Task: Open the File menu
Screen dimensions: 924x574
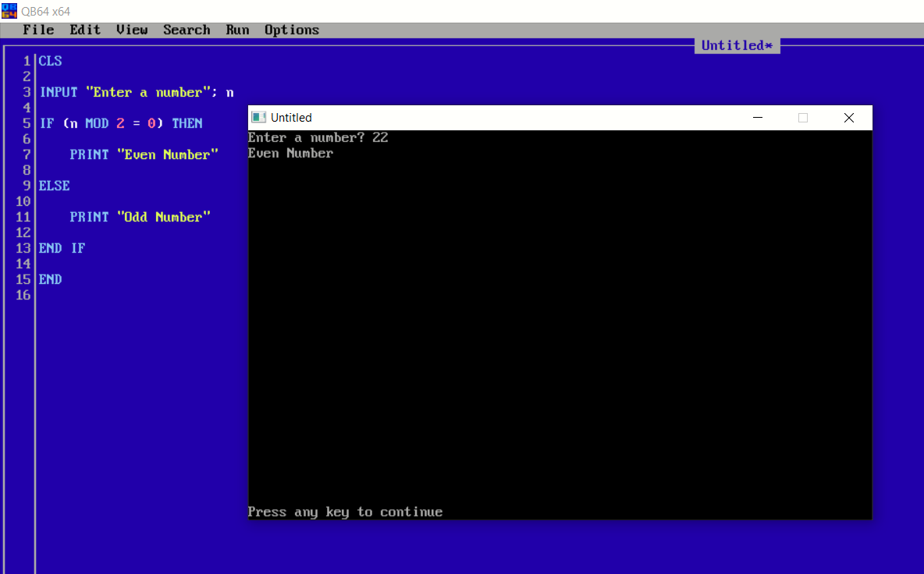Action: [38, 30]
